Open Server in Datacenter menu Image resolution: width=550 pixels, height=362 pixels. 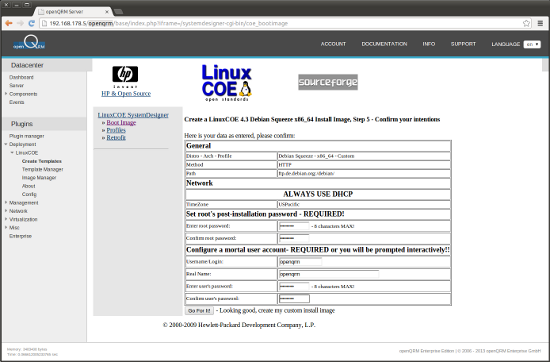16,86
